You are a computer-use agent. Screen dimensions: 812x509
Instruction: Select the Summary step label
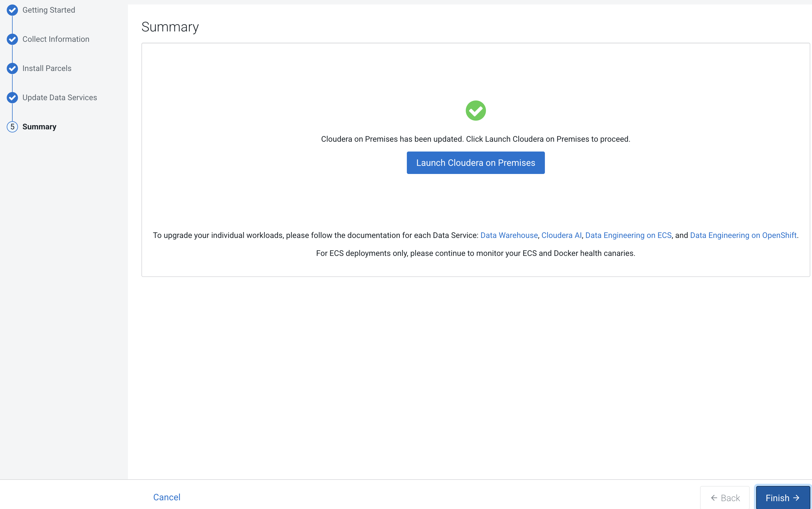39,127
